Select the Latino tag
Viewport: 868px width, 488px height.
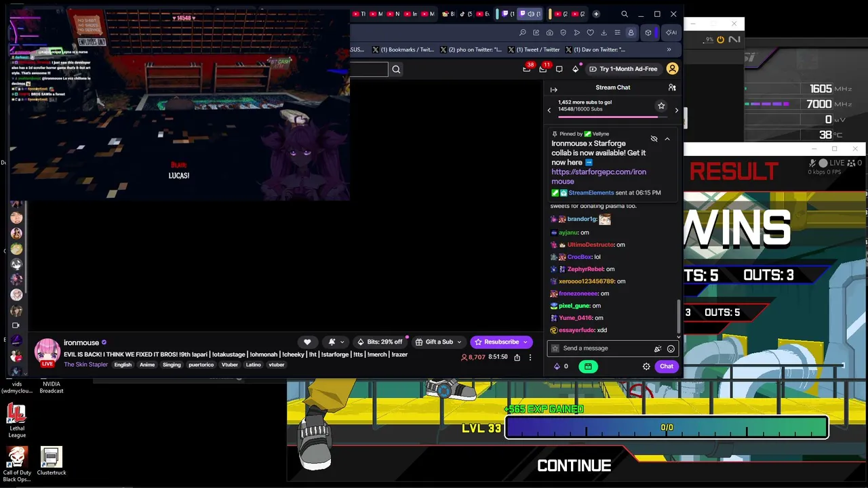point(253,365)
